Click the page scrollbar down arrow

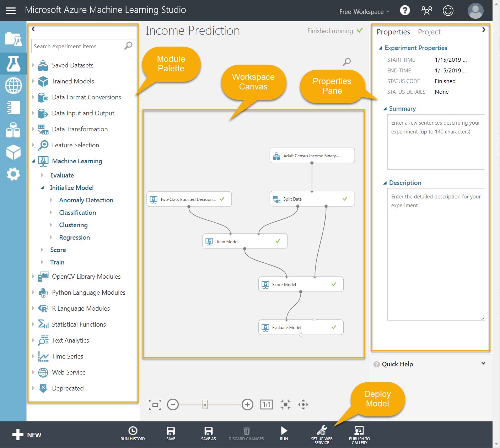[x=496, y=444]
